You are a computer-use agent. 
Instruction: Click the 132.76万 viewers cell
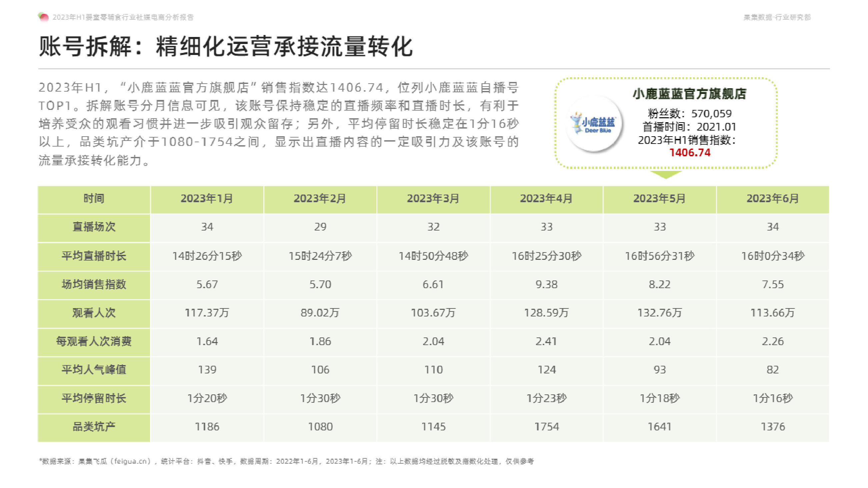coord(659,313)
